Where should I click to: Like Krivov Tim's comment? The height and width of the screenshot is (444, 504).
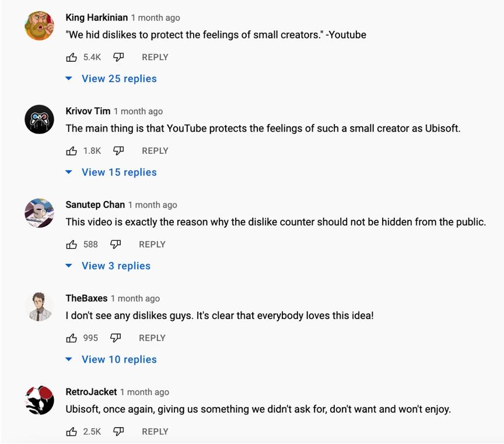tap(72, 151)
